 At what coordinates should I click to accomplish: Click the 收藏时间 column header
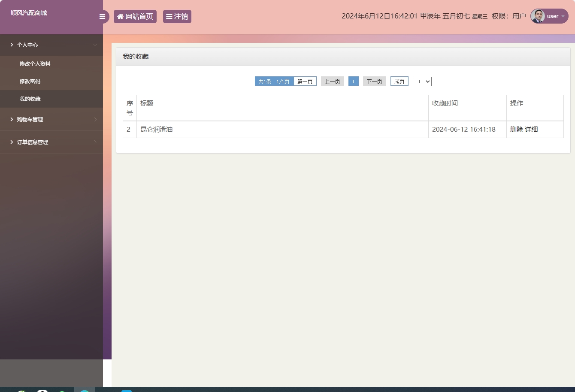[467, 108]
